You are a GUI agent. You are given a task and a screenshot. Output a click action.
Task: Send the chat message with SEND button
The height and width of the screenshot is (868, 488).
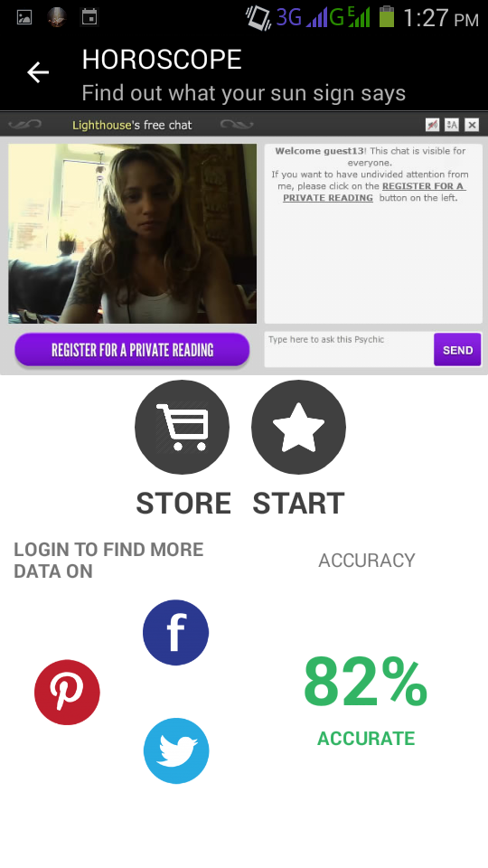pyautogui.click(x=457, y=350)
